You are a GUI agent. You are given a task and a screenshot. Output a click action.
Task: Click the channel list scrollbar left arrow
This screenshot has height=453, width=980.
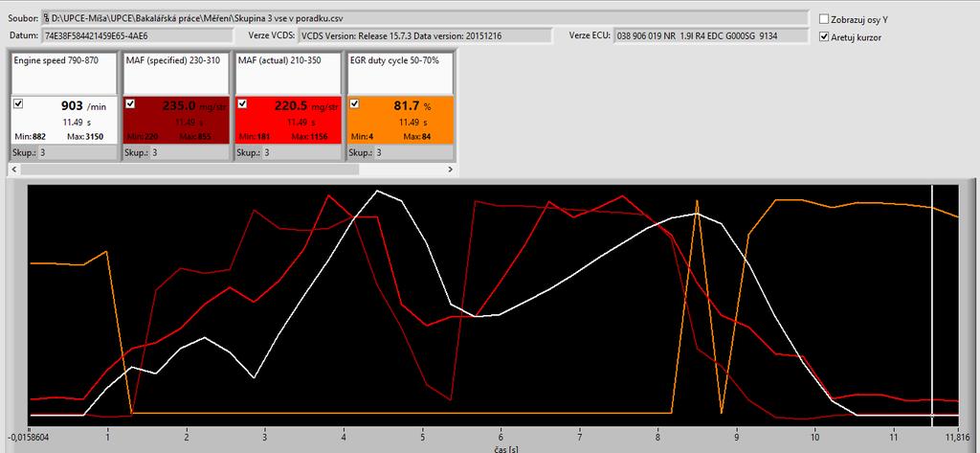coord(15,170)
